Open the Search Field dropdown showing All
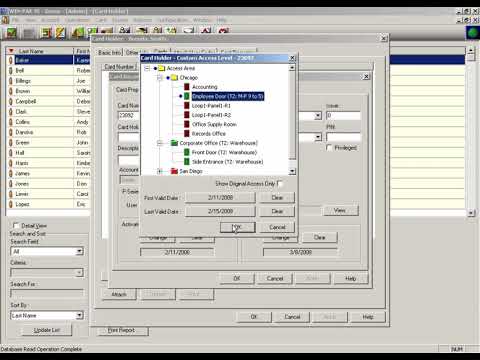The image size is (480, 360). [x=79, y=251]
